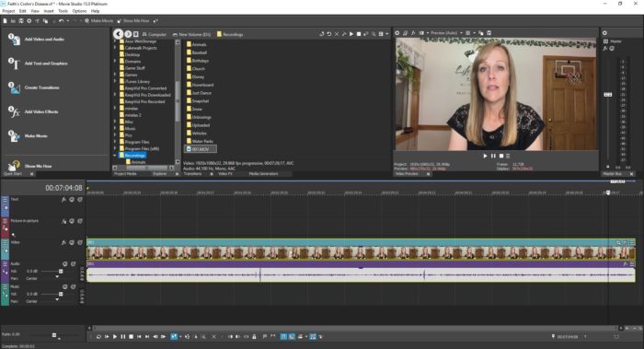The height and width of the screenshot is (349, 644).
Task: Solo the Text track
Action: click(x=80, y=200)
